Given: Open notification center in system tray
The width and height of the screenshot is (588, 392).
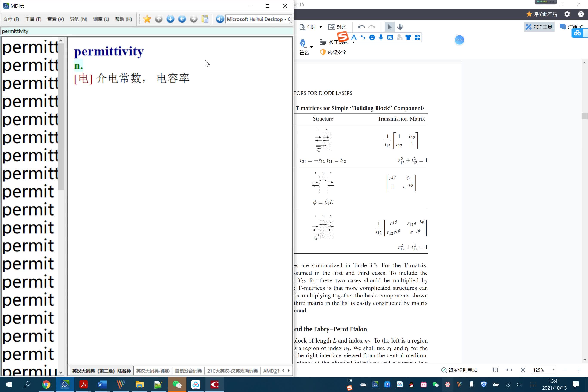Looking at the screenshot, I should (x=576, y=384).
